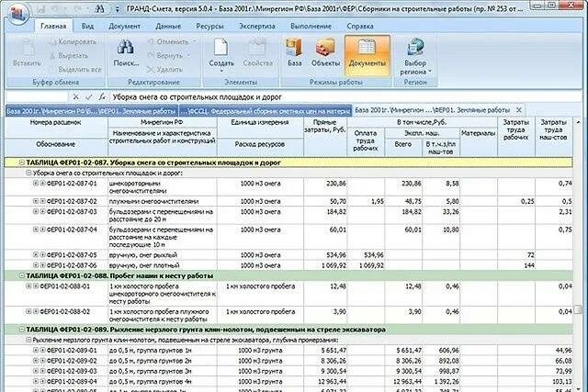Viewport: 588px width, 392px height.
Task: Expand row ФЕР01-02-088-02
Action: click(x=28, y=311)
